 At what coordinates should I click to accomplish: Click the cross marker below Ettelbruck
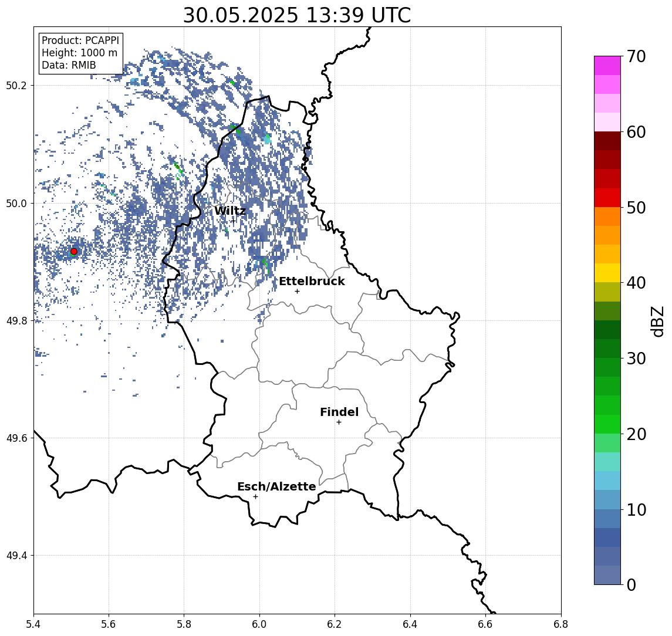click(x=297, y=292)
